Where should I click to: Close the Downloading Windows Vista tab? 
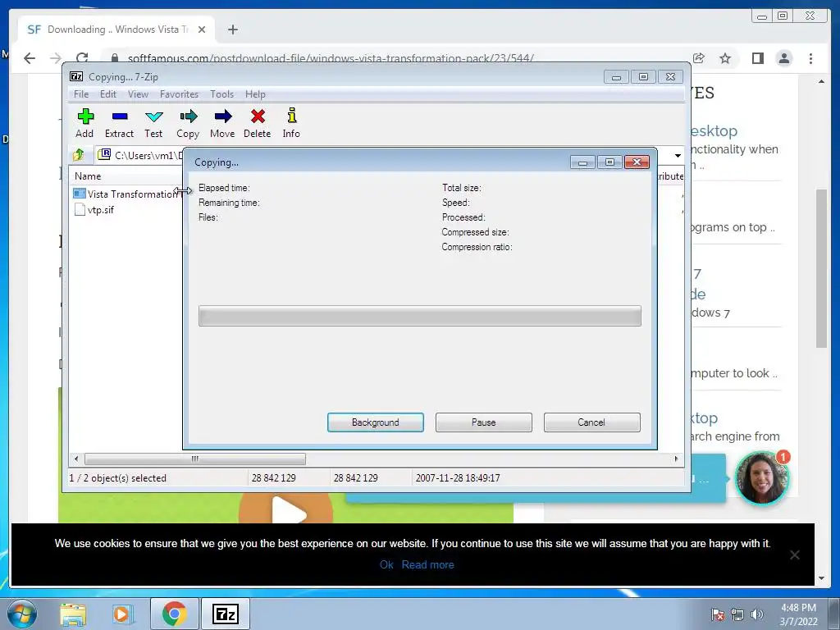pos(202,30)
